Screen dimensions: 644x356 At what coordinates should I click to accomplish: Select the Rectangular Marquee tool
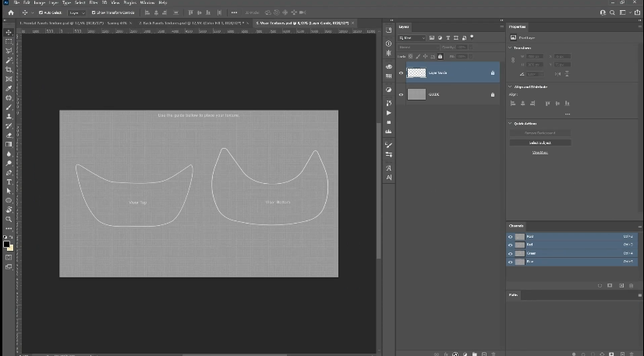[x=9, y=41]
